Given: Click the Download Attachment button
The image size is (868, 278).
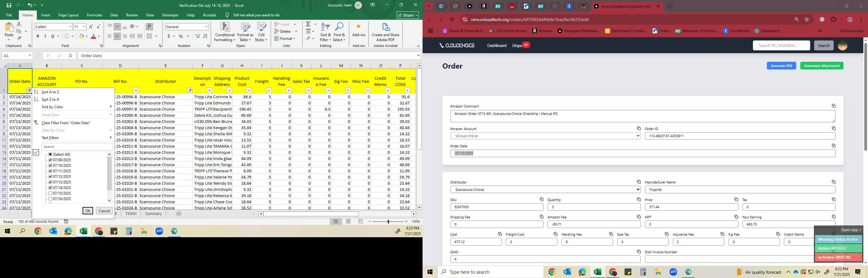Looking at the screenshot, I should tap(822, 65).
